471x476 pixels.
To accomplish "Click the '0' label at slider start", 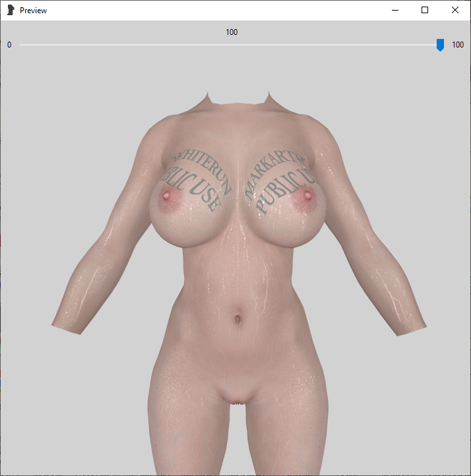I will [x=9, y=45].
